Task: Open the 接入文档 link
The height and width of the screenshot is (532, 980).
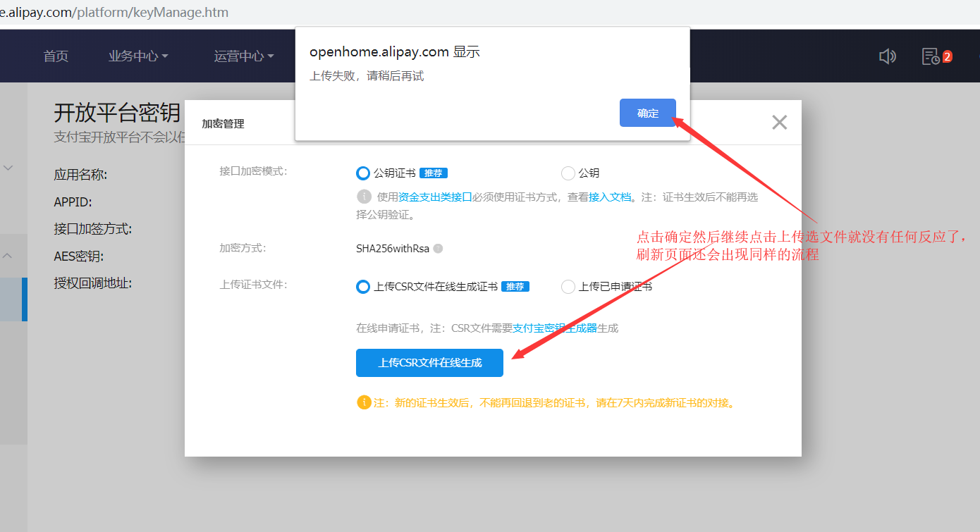Action: (610, 197)
